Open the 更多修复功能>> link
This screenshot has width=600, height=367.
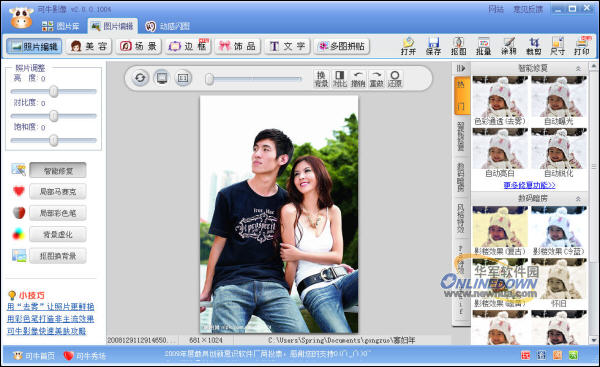(x=530, y=185)
